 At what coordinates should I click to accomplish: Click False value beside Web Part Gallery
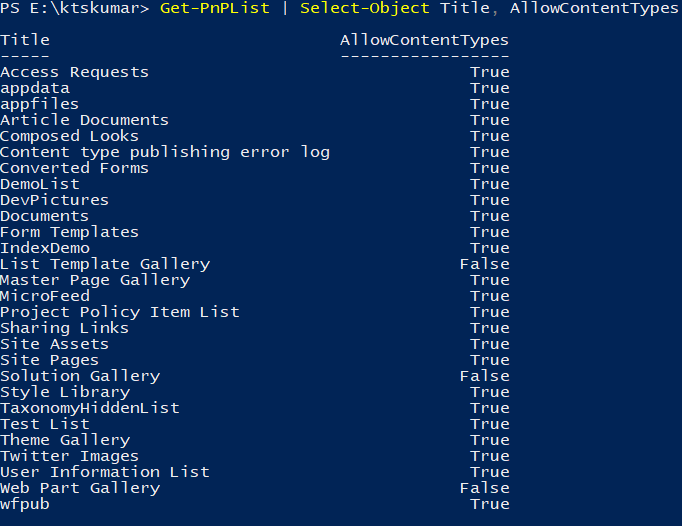484,489
